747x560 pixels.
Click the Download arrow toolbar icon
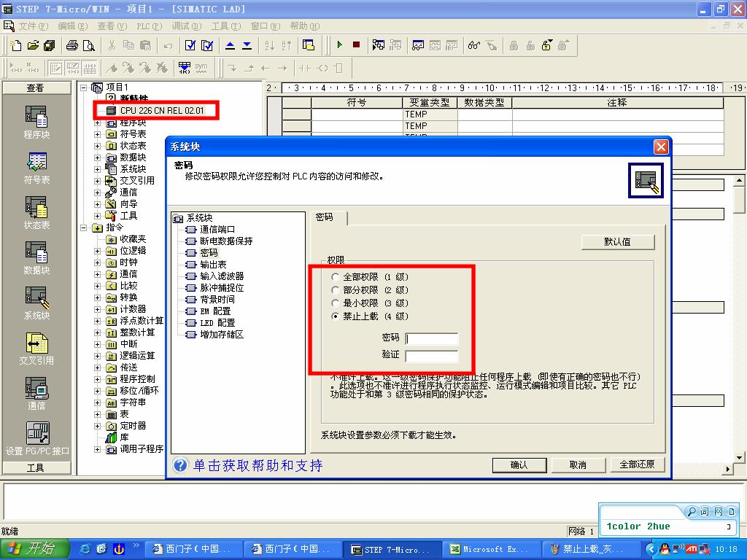point(247,45)
